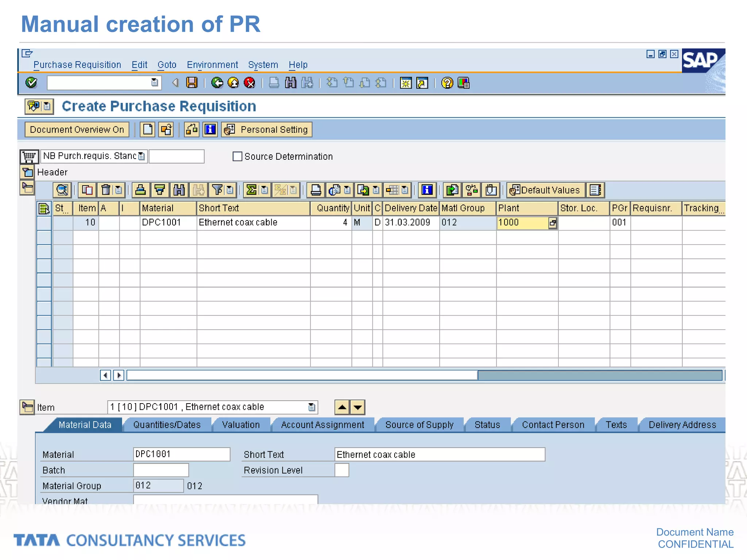Click the Batch input field
This screenshot has width=747, height=560.
161,470
